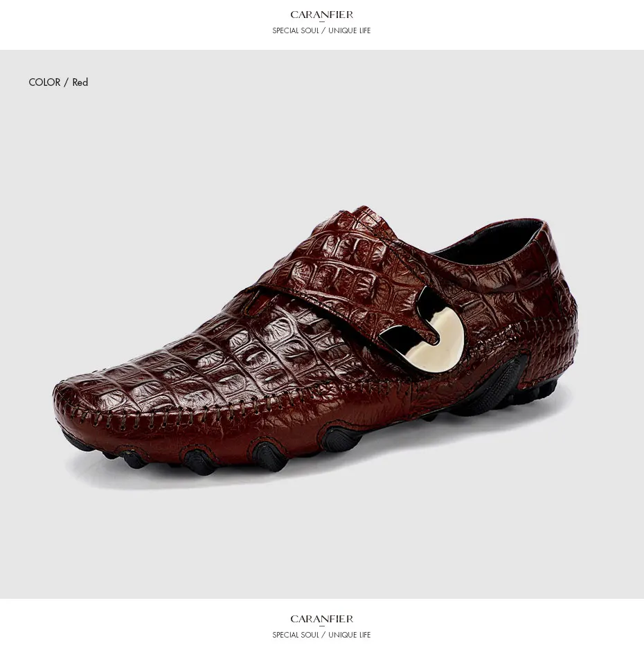Click the CARANFIER logo in the footer
The image size is (644, 650).
(321, 619)
